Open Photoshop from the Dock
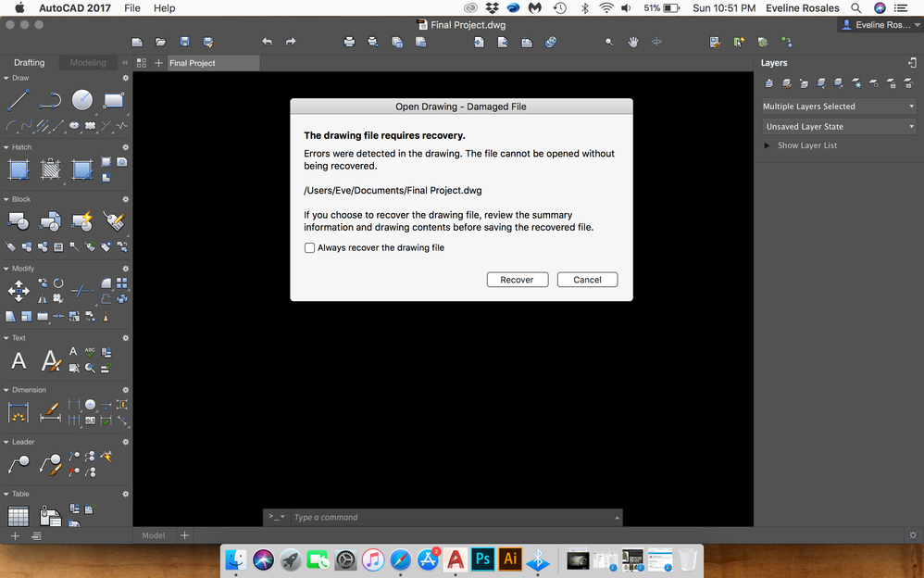 tap(482, 559)
